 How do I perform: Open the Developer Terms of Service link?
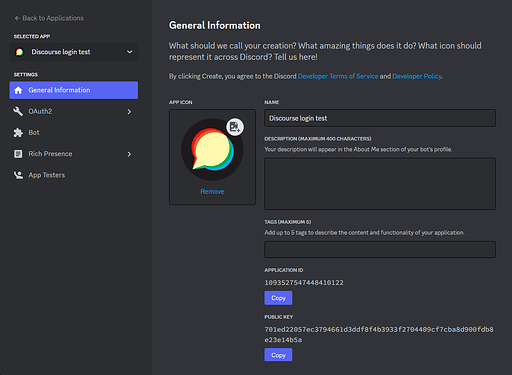[338, 76]
